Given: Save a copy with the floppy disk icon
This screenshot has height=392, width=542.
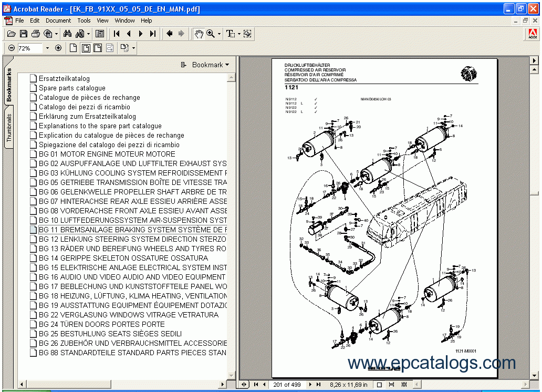Looking at the screenshot, I should [x=24, y=34].
